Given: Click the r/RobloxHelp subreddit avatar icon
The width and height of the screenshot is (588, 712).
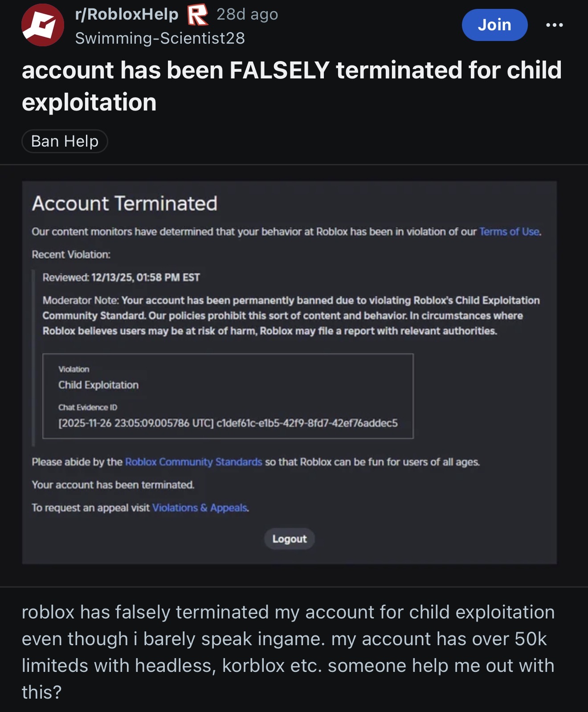Looking at the screenshot, I should tap(41, 25).
